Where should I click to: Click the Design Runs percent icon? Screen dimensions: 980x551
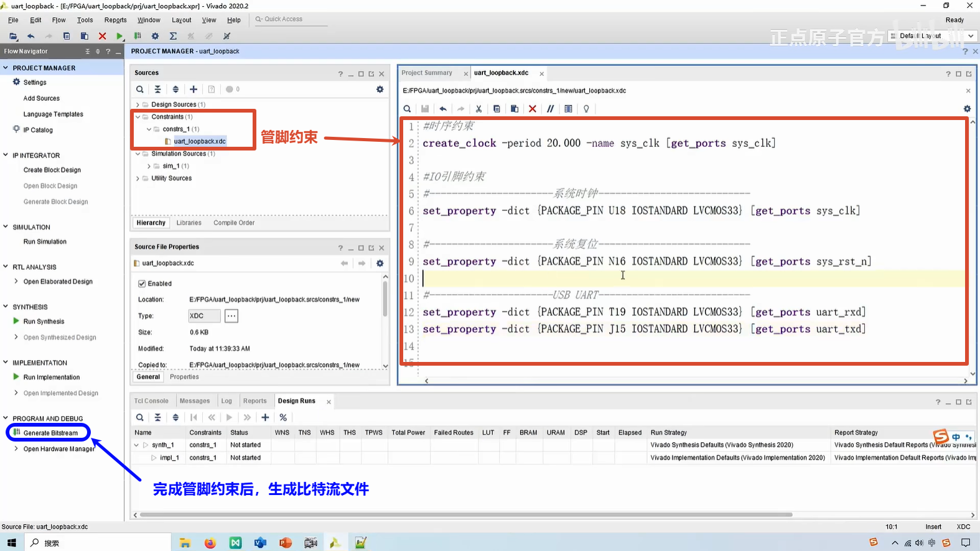point(283,417)
